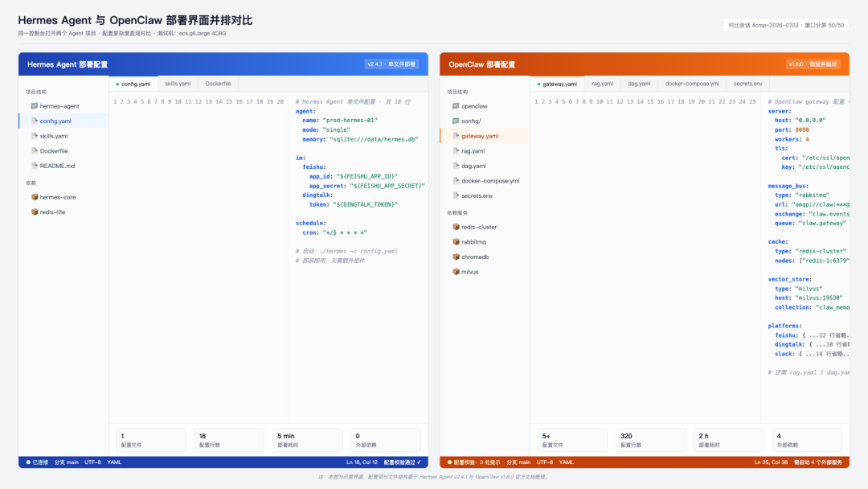Click 配置校验通过 ✓ status entry

click(403, 462)
